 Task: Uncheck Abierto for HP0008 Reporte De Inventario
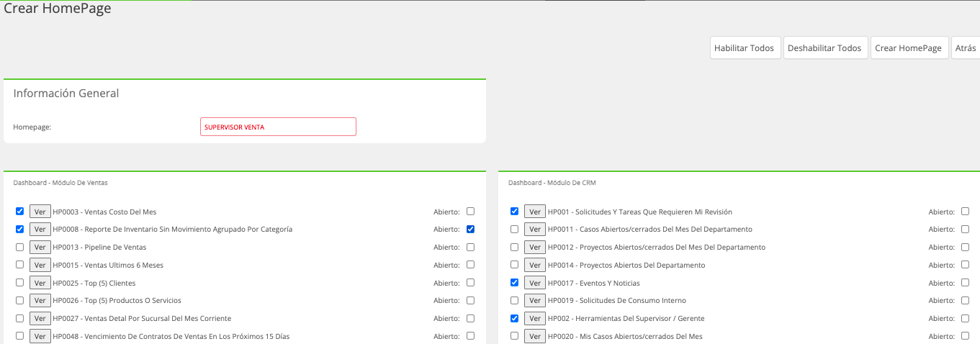[x=470, y=229]
